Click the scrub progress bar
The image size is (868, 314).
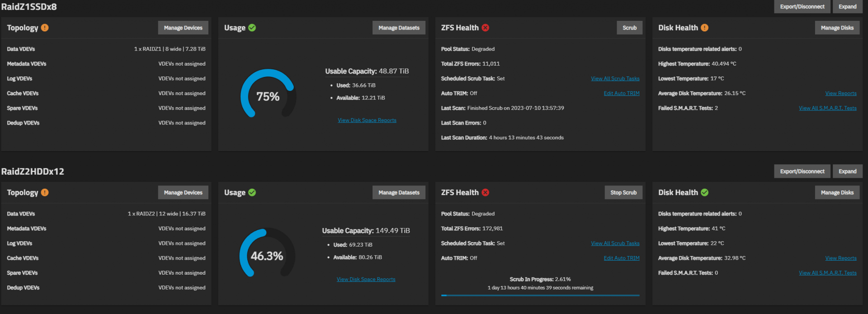(540, 295)
